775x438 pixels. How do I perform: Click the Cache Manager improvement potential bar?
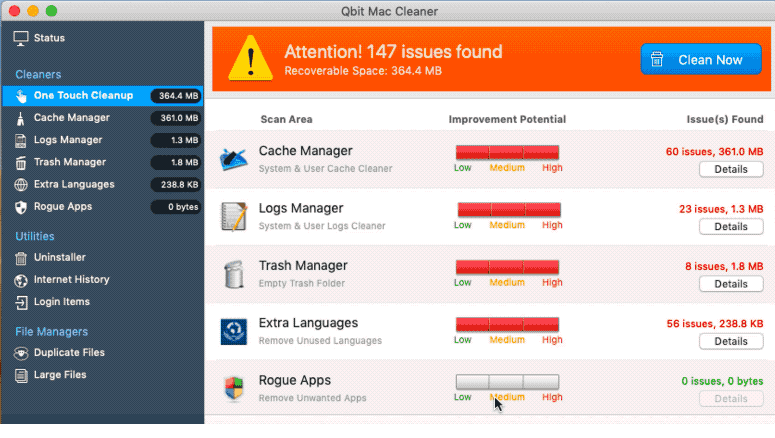[x=507, y=153]
